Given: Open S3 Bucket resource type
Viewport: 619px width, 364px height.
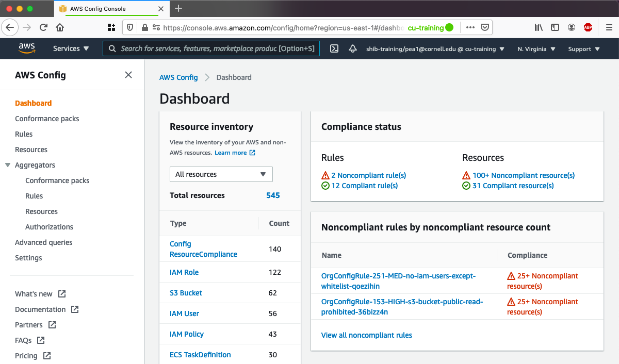Looking at the screenshot, I should tap(186, 293).
